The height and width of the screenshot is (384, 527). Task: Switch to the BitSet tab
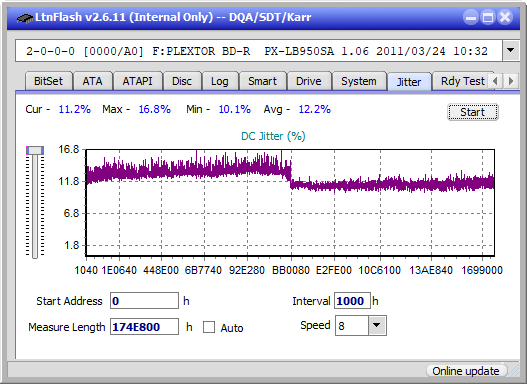coord(48,81)
